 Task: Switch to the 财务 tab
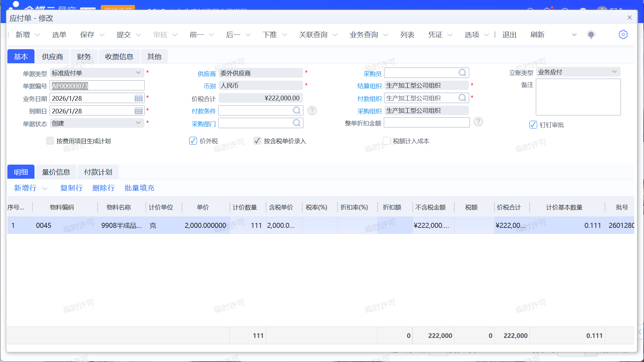point(84,57)
